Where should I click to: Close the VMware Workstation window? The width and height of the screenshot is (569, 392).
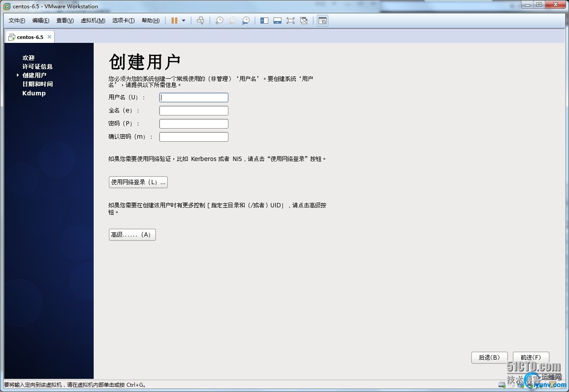pyautogui.click(x=555, y=4)
